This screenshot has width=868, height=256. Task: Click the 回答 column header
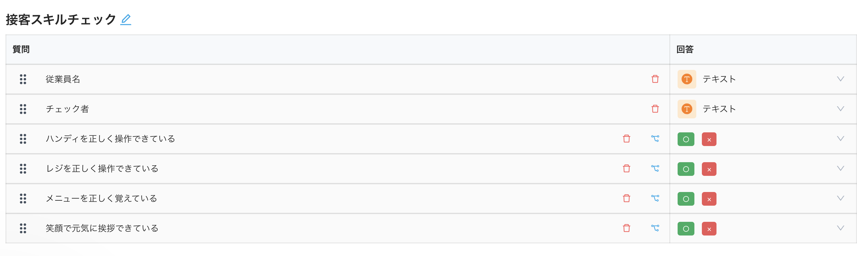(x=685, y=49)
